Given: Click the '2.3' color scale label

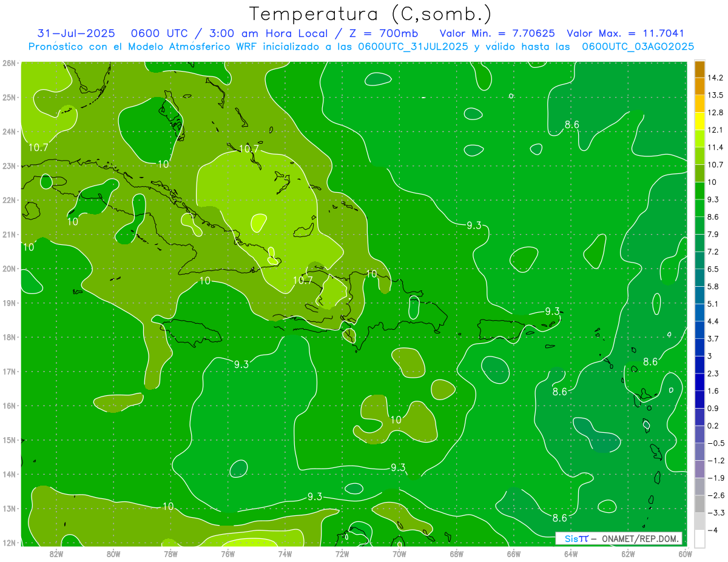Looking at the screenshot, I should click(x=713, y=373).
